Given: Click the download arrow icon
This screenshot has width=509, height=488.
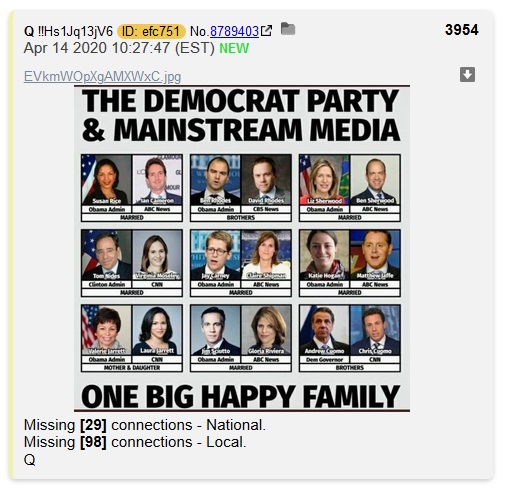Looking at the screenshot, I should pyautogui.click(x=467, y=74).
